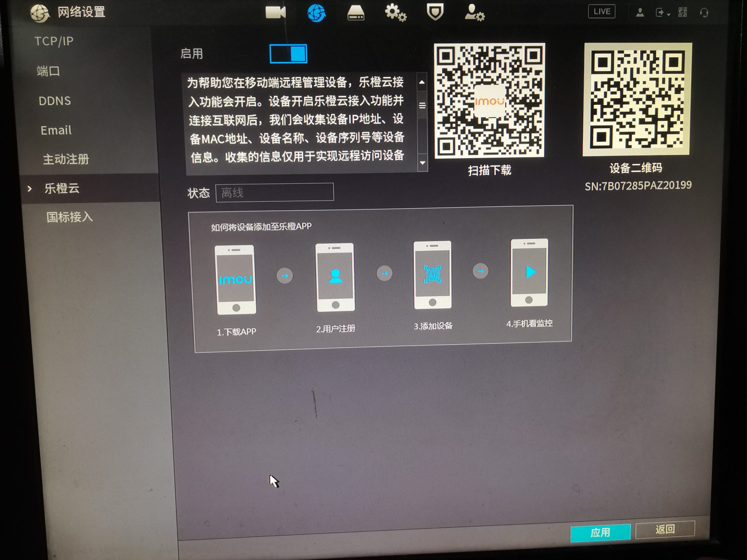Click the network globe icon

[x=316, y=13]
